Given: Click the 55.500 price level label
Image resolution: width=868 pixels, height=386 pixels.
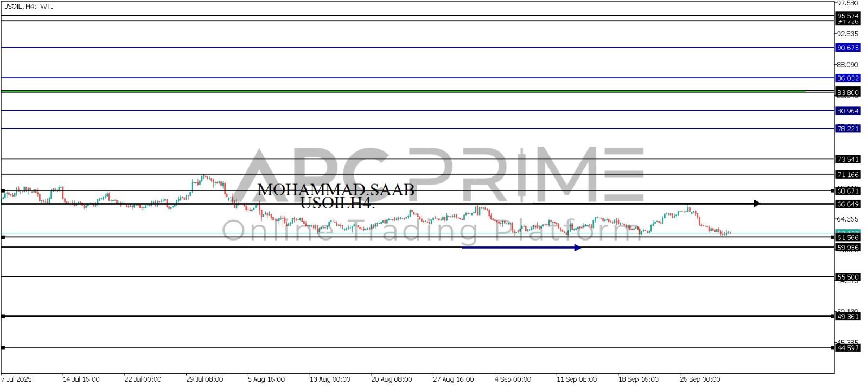Looking at the screenshot, I should 847,277.
